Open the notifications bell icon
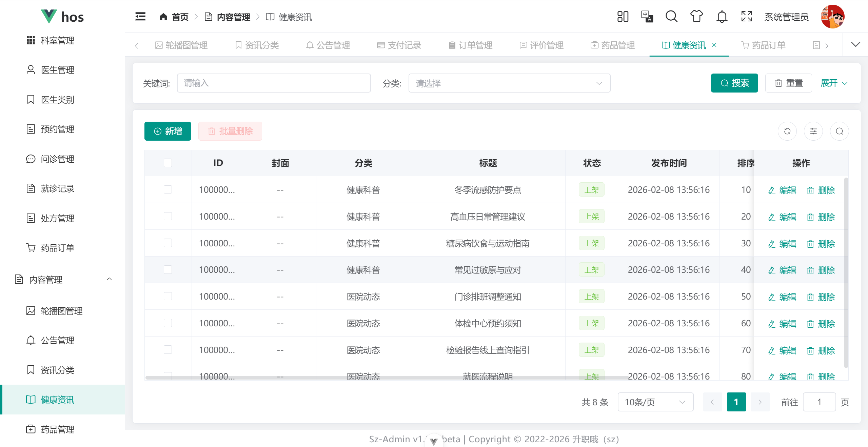 (x=722, y=17)
